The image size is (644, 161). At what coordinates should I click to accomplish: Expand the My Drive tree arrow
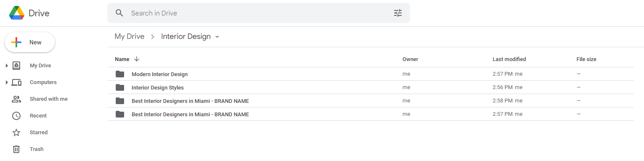click(7, 66)
